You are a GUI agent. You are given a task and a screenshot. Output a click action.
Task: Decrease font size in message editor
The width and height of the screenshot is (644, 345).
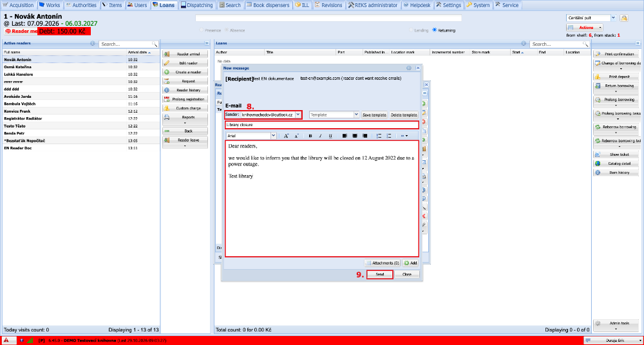coord(296,136)
